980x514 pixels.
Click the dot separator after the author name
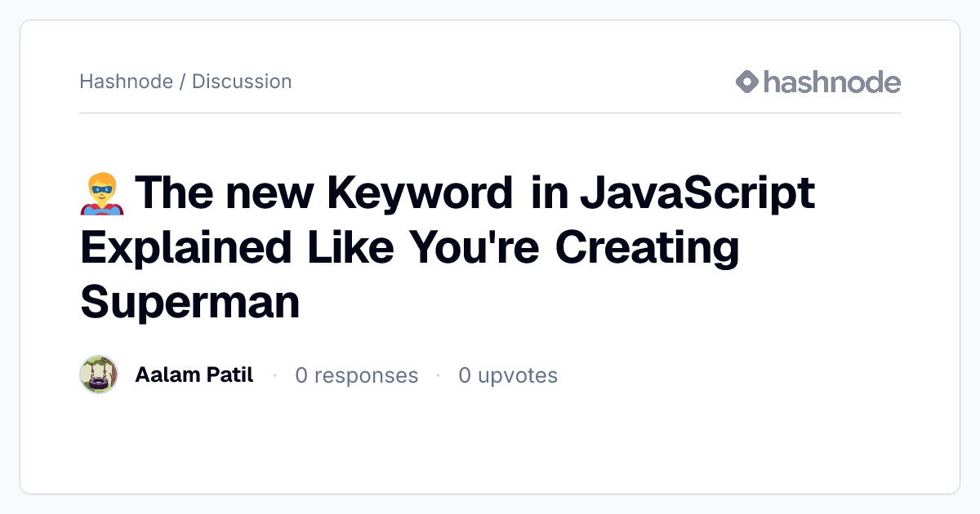[274, 375]
